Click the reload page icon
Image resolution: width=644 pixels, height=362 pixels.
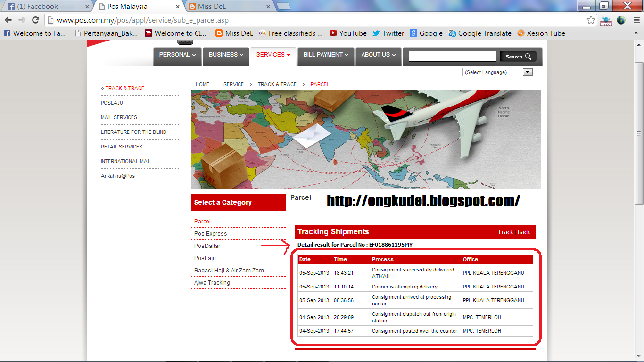pyautogui.click(x=35, y=21)
